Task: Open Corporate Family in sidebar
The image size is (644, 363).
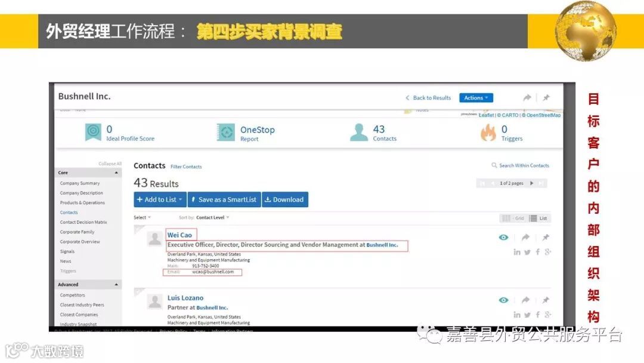Action: [x=77, y=232]
